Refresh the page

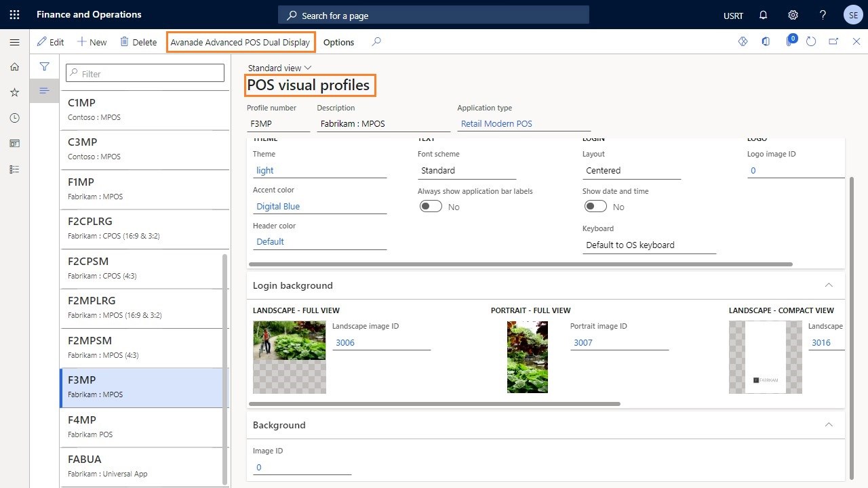811,42
